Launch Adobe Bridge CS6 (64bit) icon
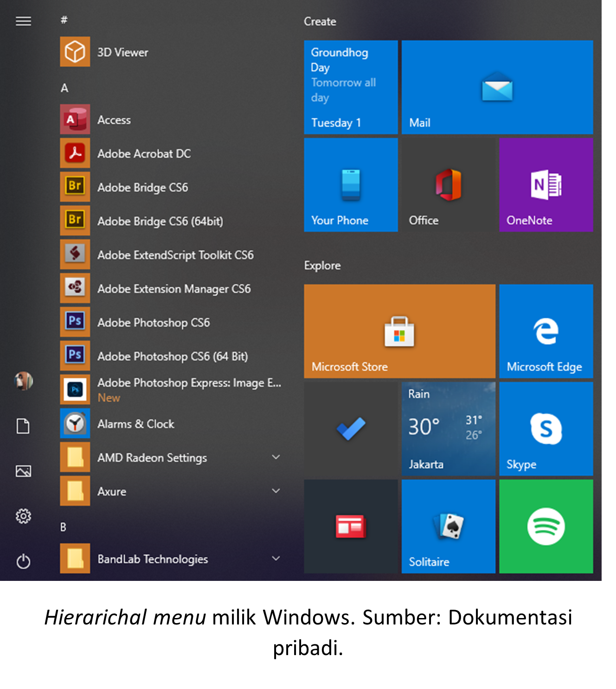The image size is (616, 689). (x=75, y=221)
